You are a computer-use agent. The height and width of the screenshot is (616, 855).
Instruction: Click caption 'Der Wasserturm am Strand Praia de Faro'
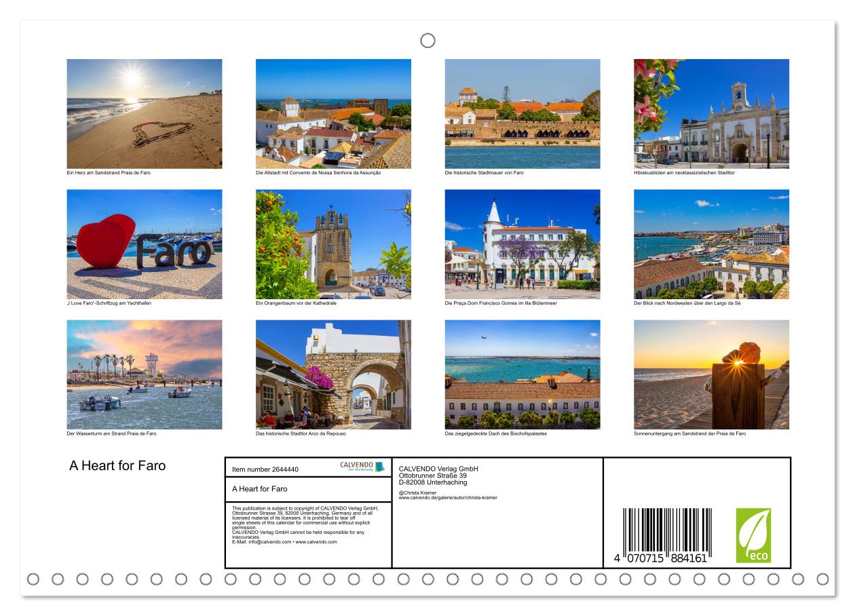tap(111, 434)
